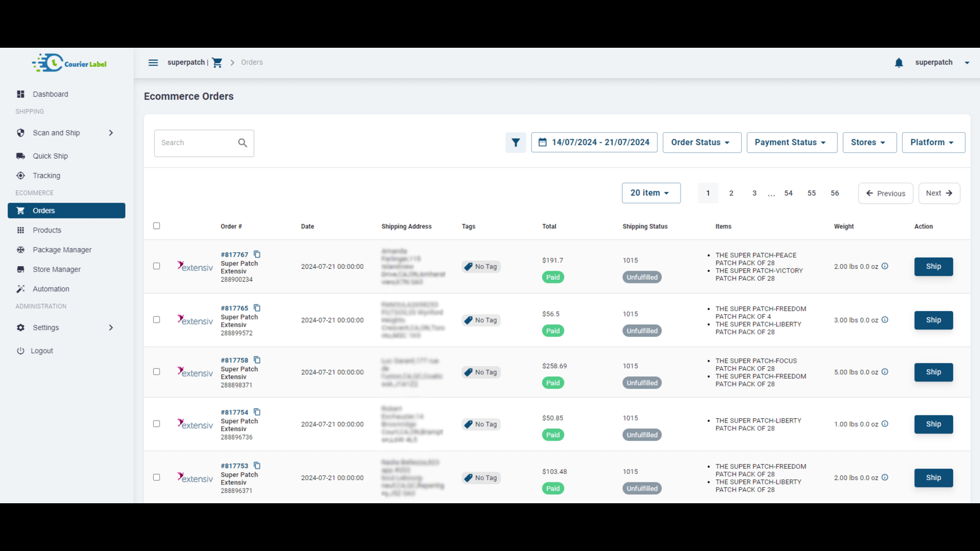Click the Store Manager icon

pyautogui.click(x=21, y=269)
